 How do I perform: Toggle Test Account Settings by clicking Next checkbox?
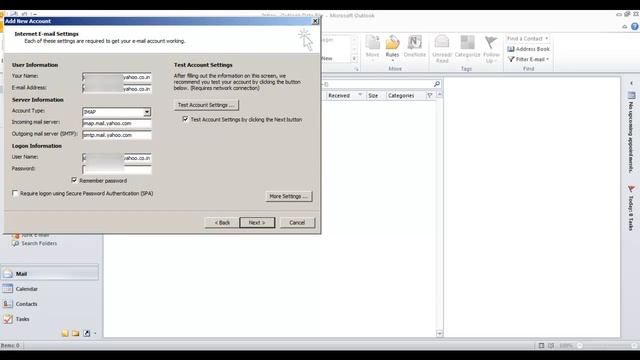pos(185,119)
